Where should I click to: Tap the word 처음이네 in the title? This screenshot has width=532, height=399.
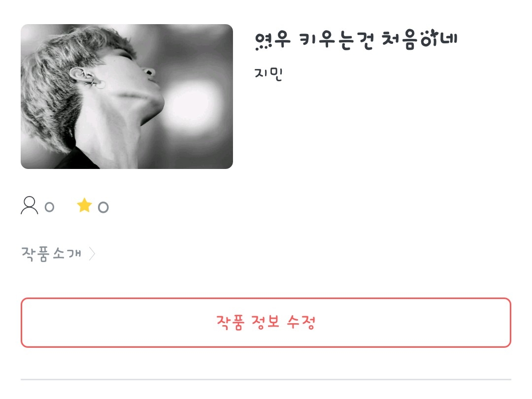pos(419,40)
